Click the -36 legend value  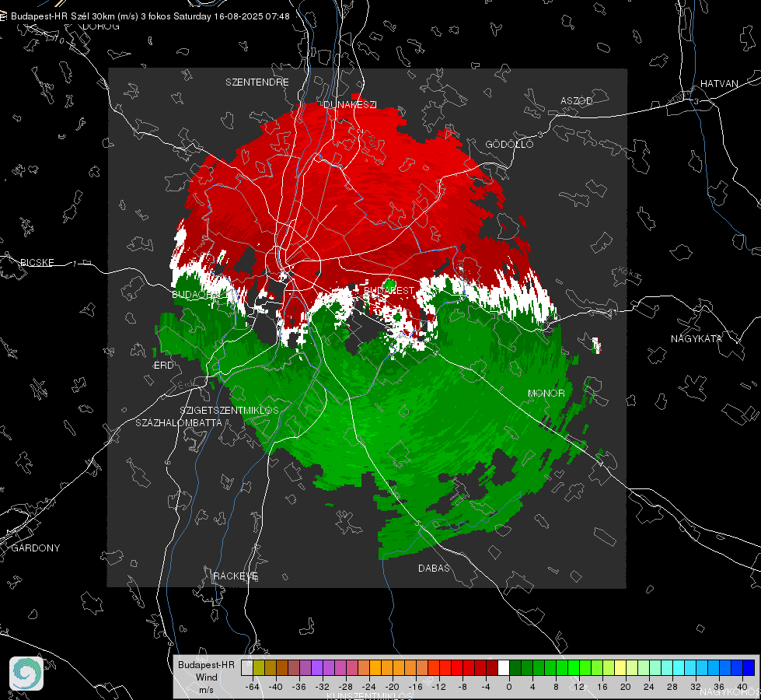tap(299, 687)
